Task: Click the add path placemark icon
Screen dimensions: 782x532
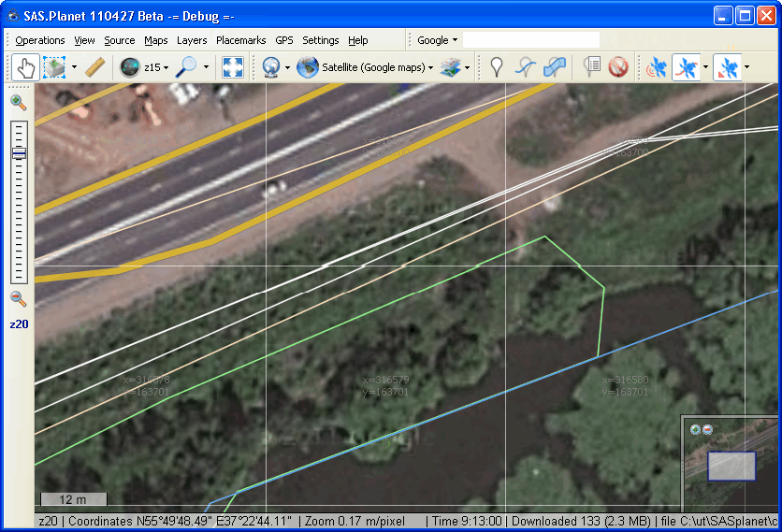Action: tap(527, 67)
